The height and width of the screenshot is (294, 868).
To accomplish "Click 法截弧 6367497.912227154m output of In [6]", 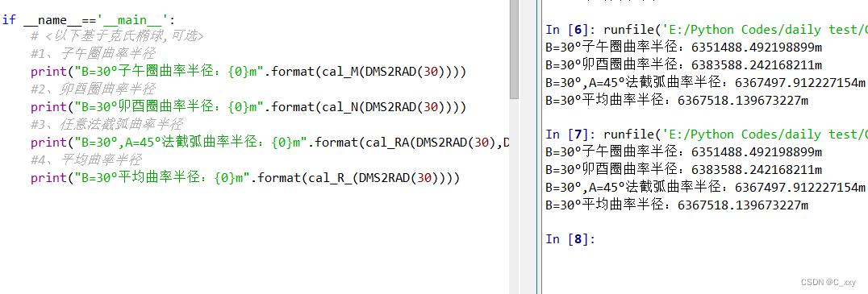I will [705, 83].
